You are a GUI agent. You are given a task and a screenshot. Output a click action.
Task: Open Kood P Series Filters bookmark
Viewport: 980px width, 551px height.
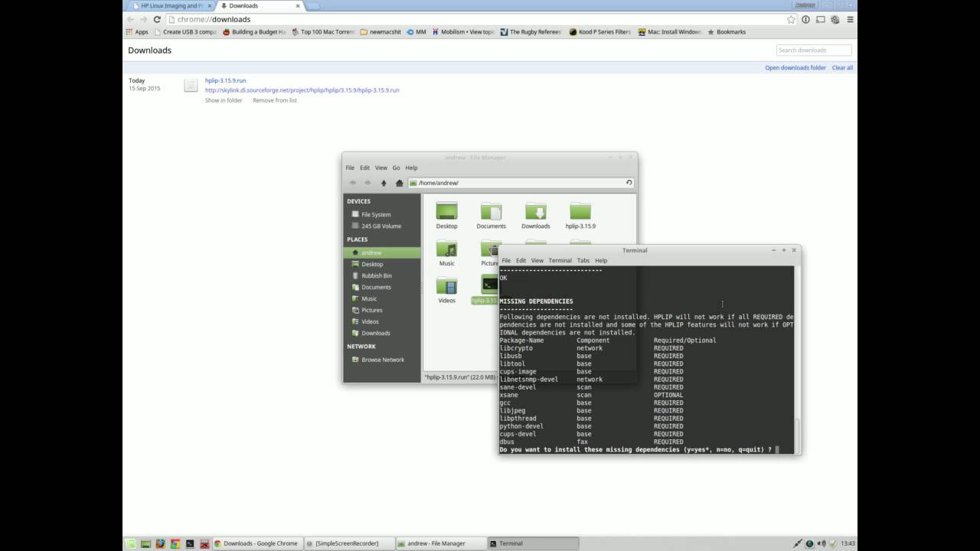pos(599,32)
